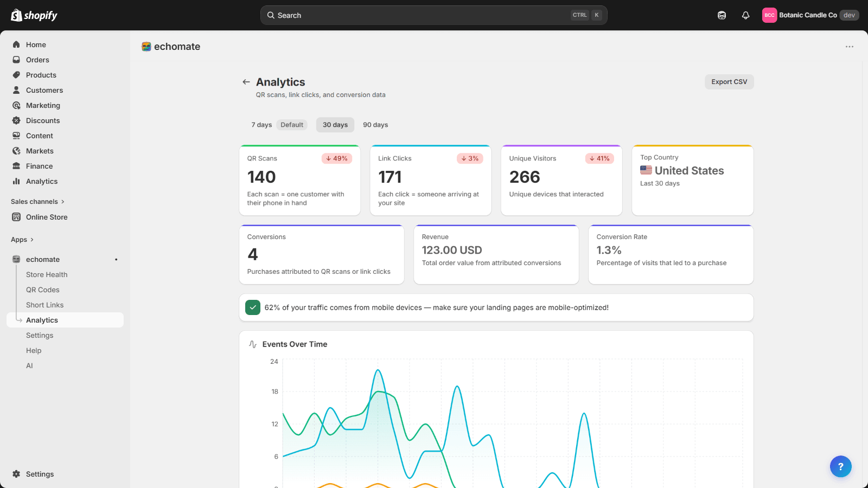Open the Orders inbox icon
This screenshot has width=868, height=488.
click(x=16, y=60)
